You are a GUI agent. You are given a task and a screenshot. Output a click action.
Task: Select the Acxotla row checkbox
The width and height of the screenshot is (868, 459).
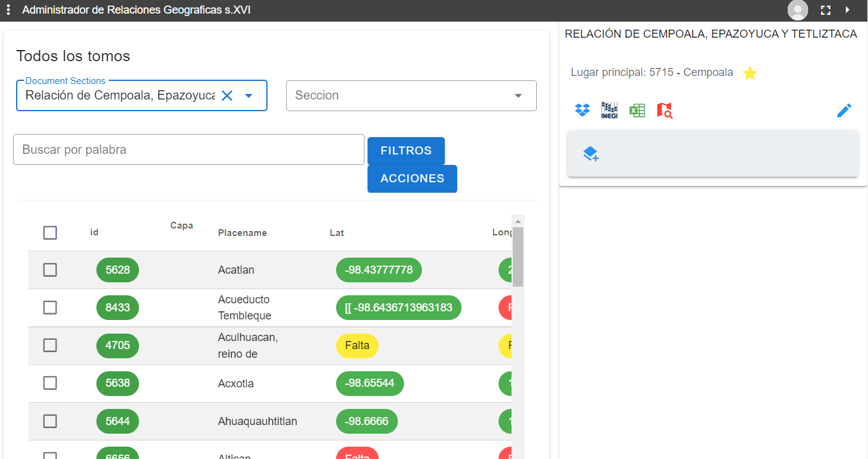pos(50,383)
